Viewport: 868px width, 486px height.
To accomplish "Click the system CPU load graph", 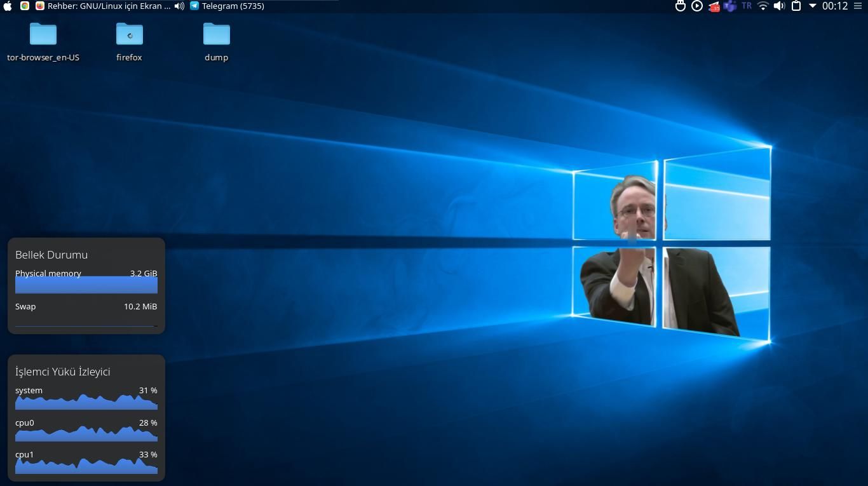I will (x=86, y=402).
